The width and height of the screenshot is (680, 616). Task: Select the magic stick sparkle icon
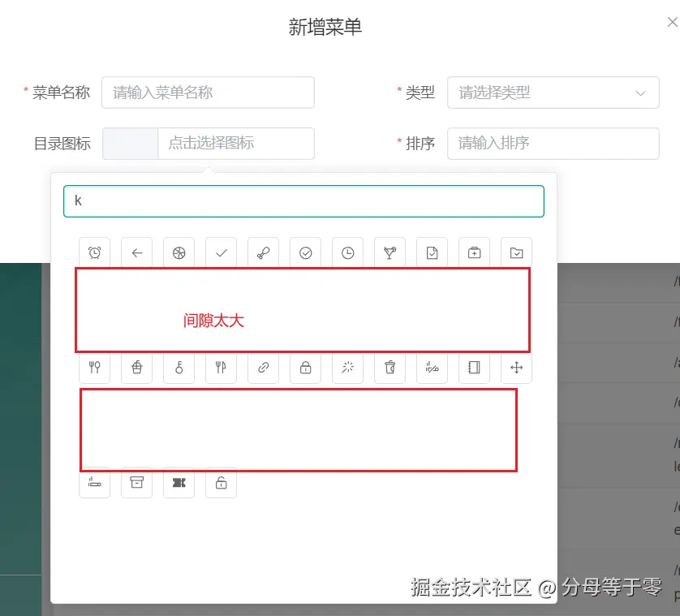tap(347, 368)
